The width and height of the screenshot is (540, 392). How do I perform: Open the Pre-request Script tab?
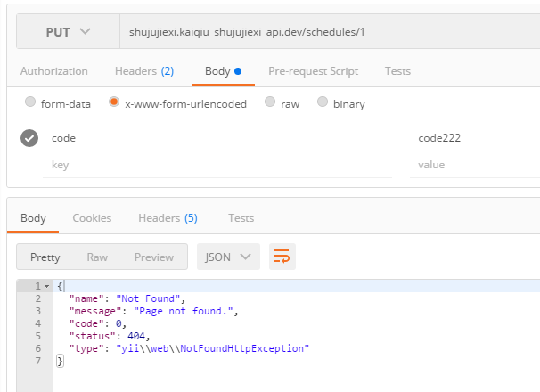click(313, 71)
